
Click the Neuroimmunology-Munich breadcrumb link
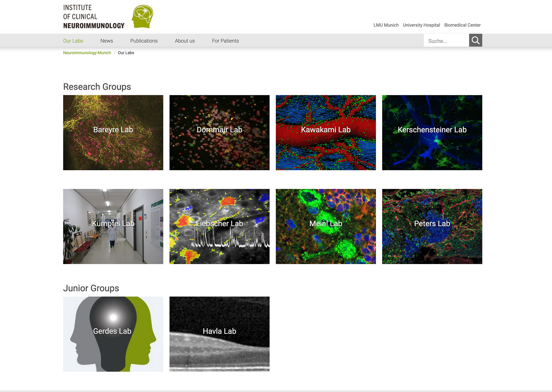pyautogui.click(x=87, y=53)
